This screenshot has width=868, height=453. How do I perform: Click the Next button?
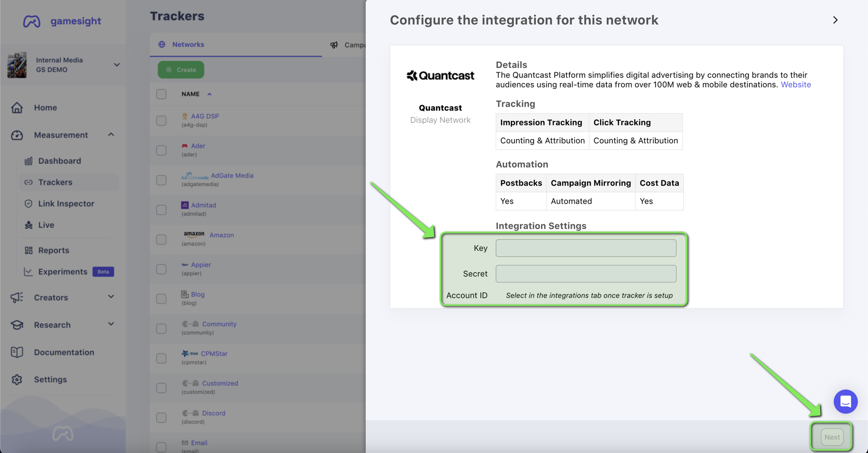click(x=832, y=437)
